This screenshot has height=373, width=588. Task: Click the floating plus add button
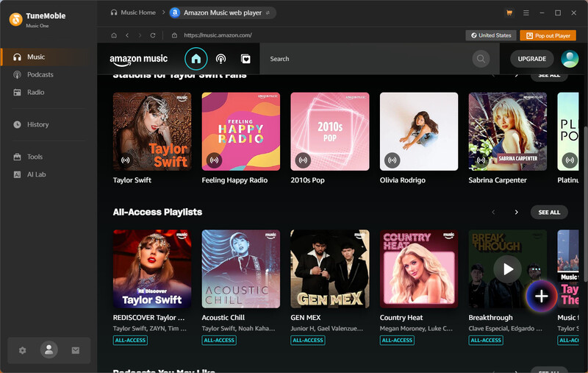541,296
